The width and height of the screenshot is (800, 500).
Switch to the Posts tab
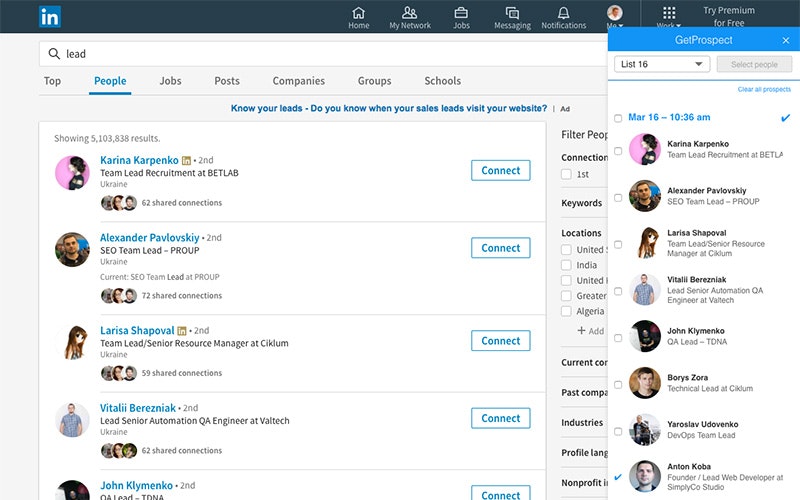tap(227, 81)
